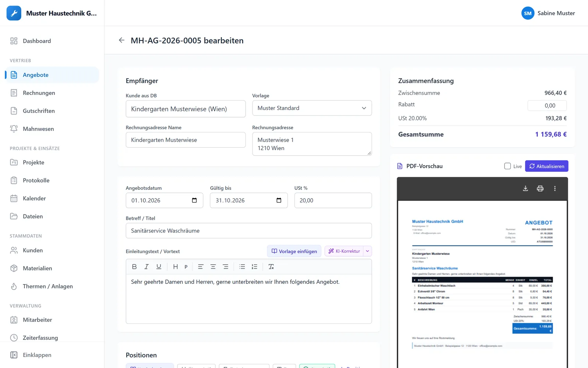Open the Vorlage dropdown showing Muster Standard
This screenshot has height=368, width=588.
[x=312, y=108]
